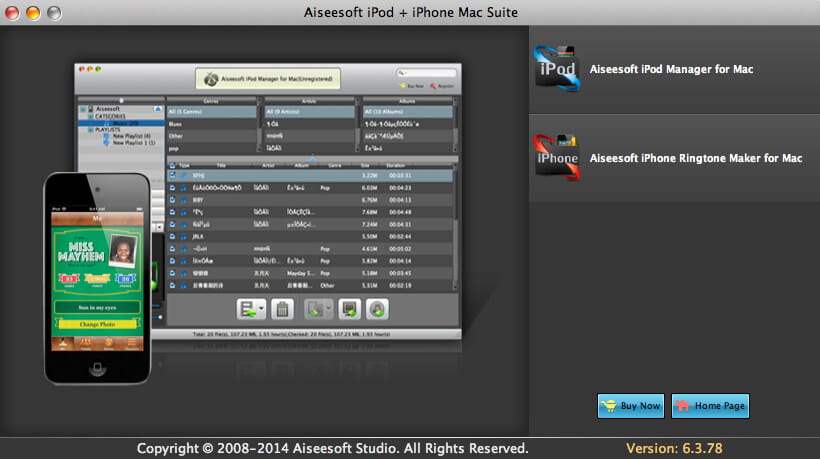Viewport: 820px width, 459px height.
Task: Select 'Aiseesoft iPod Manager for Mac' label
Action: pos(671,69)
